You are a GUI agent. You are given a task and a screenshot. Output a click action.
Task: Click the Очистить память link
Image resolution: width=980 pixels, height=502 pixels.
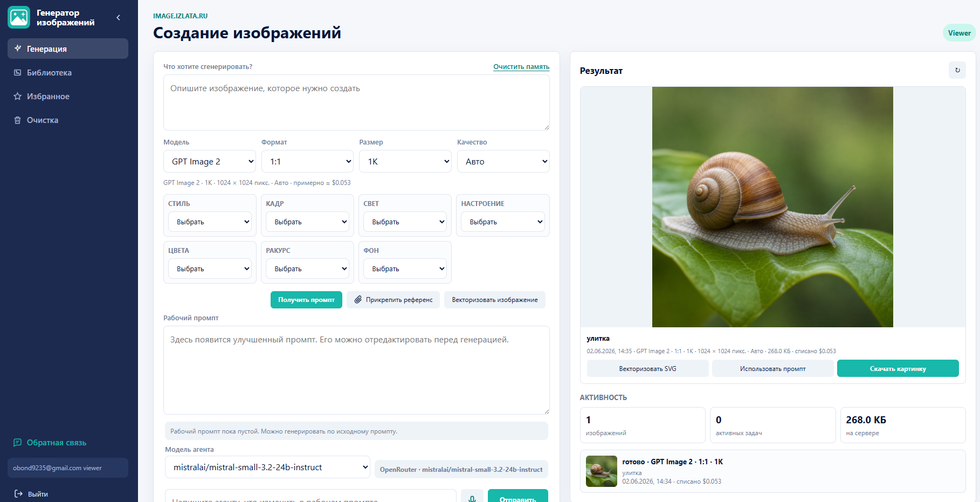(x=521, y=67)
